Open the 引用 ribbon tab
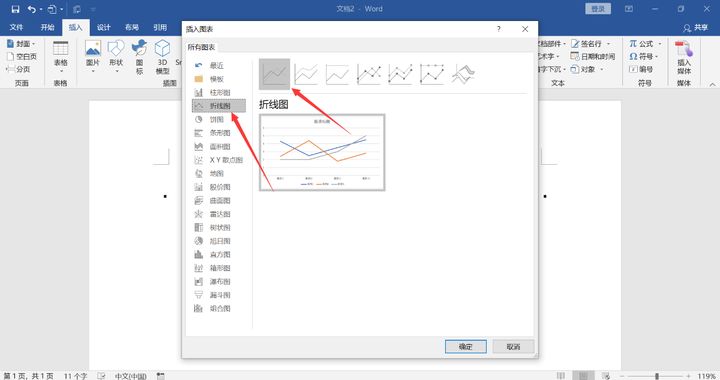Screen dimensions: 720x380 pyautogui.click(x=160, y=28)
